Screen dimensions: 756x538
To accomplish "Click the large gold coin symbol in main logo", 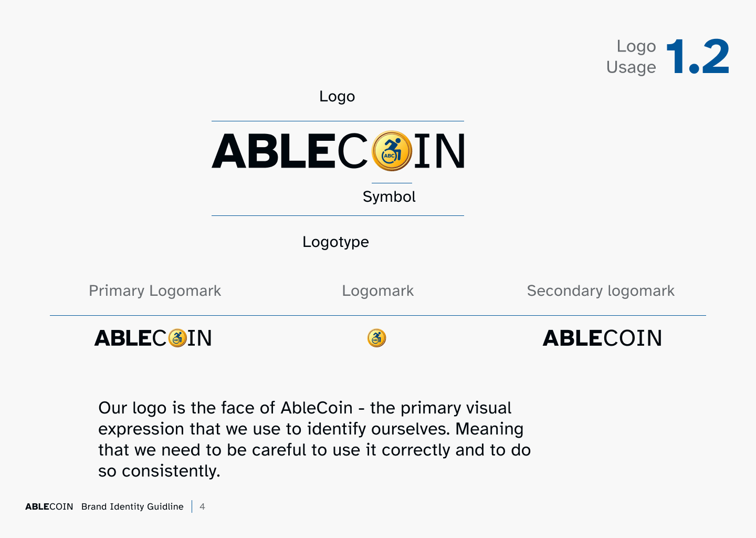I will 392,151.
